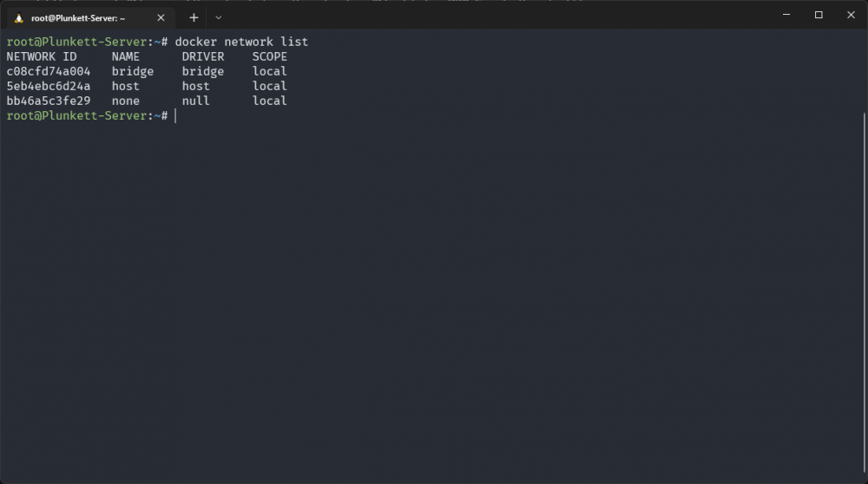This screenshot has height=484, width=868.
Task: Click the Linux penguin tab icon
Action: pyautogui.click(x=19, y=18)
